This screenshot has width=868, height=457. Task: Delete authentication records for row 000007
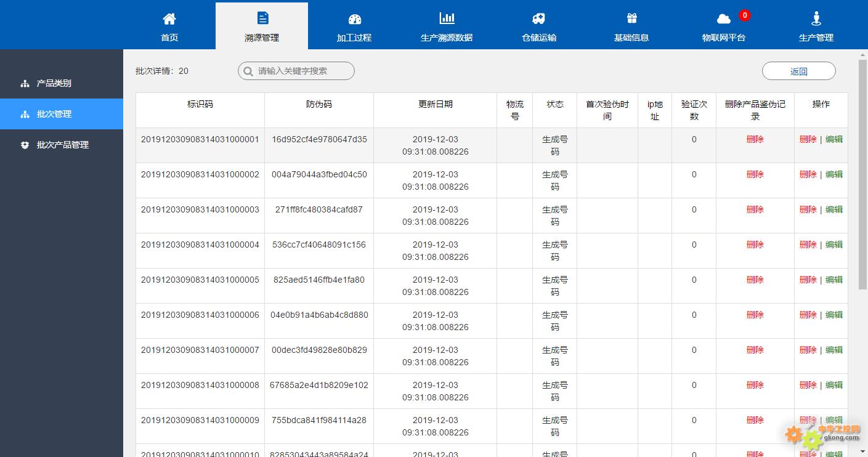click(x=755, y=350)
